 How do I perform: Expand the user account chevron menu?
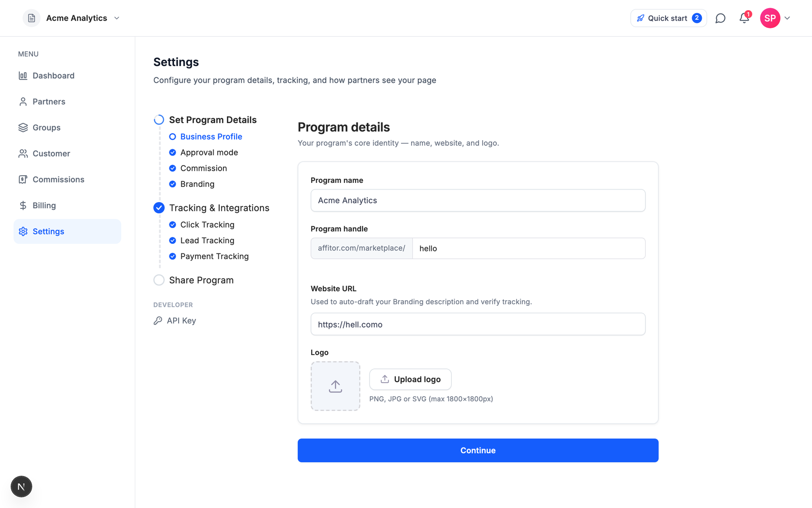[787, 18]
